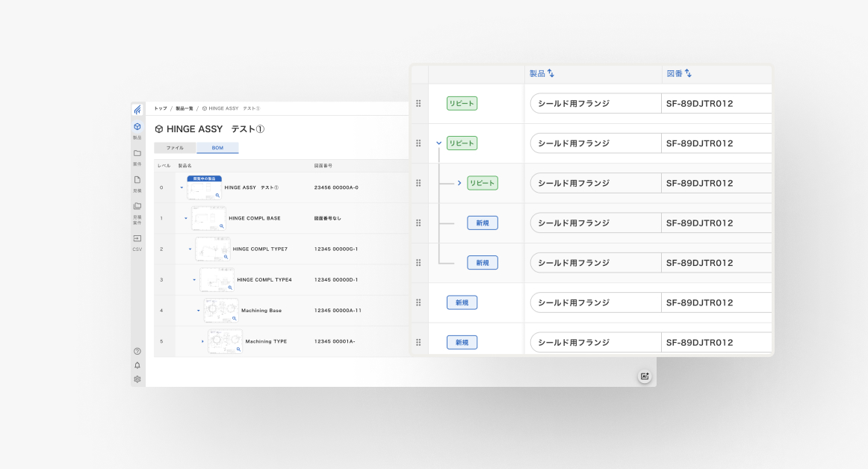Click the トップ breadcrumb link
868x469 pixels.
click(161, 108)
